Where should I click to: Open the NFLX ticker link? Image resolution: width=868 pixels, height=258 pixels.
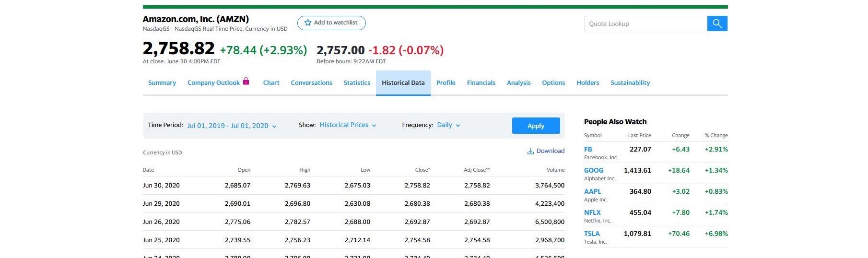point(592,212)
